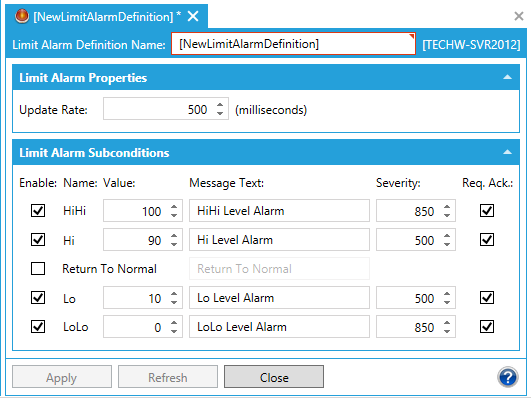Increase the Lo value with up arrow
The image size is (531, 399).
174,294
